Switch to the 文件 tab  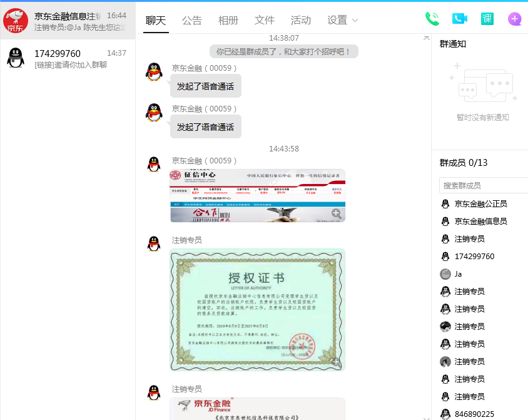(x=265, y=20)
